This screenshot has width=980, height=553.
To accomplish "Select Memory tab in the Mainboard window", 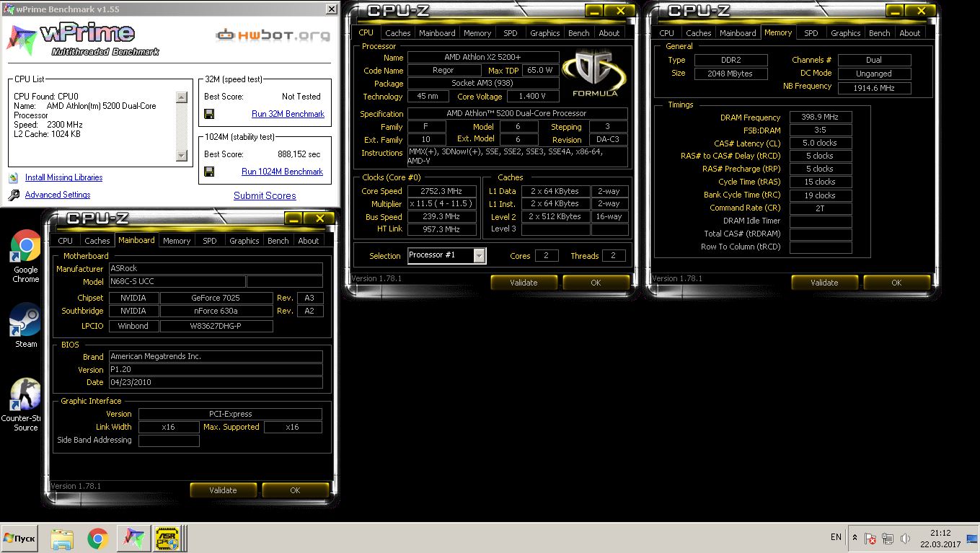I will [x=177, y=241].
